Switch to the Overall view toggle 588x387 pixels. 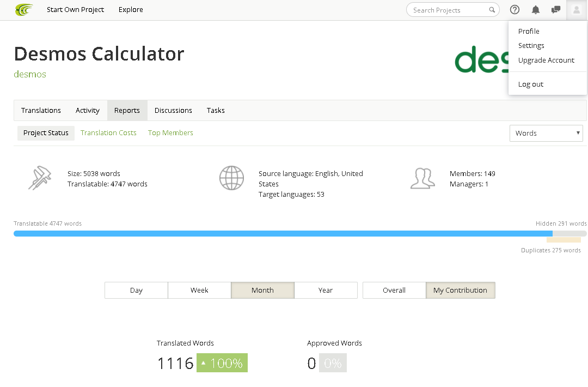point(394,290)
